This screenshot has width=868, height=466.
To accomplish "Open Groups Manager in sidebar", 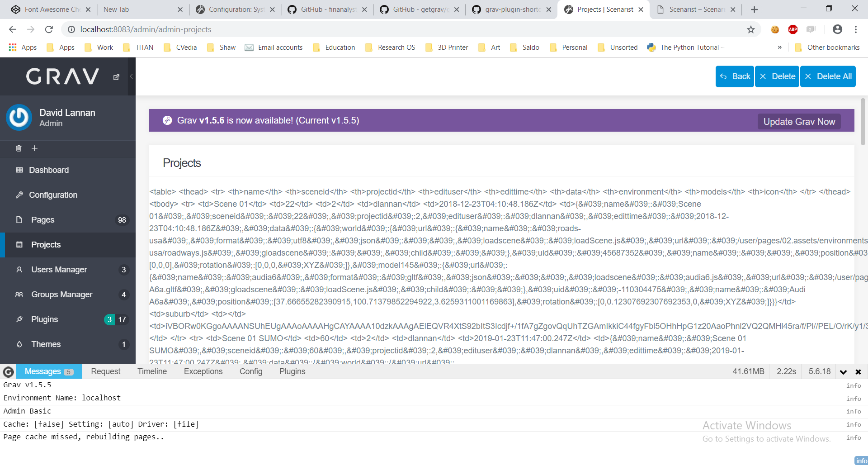I will (68, 295).
